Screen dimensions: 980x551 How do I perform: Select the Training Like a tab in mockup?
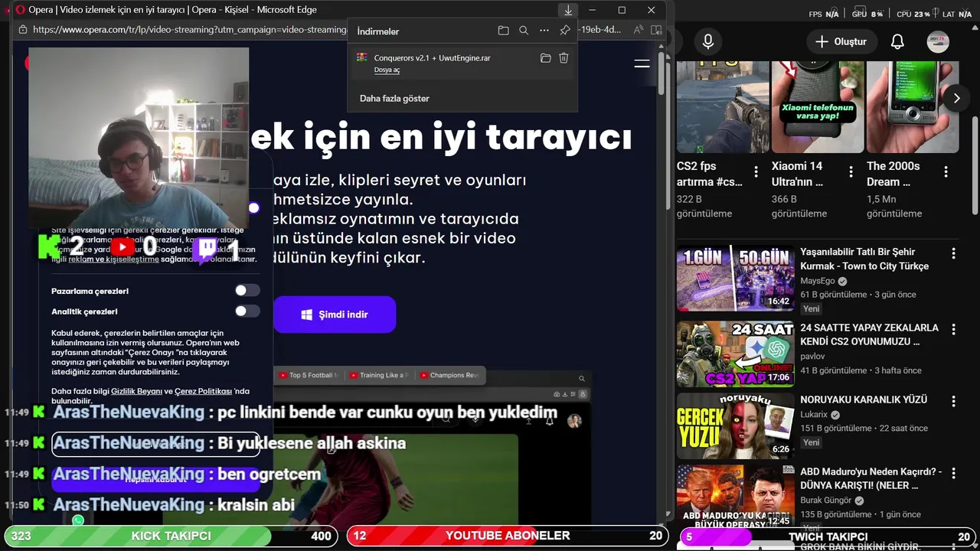pos(378,375)
